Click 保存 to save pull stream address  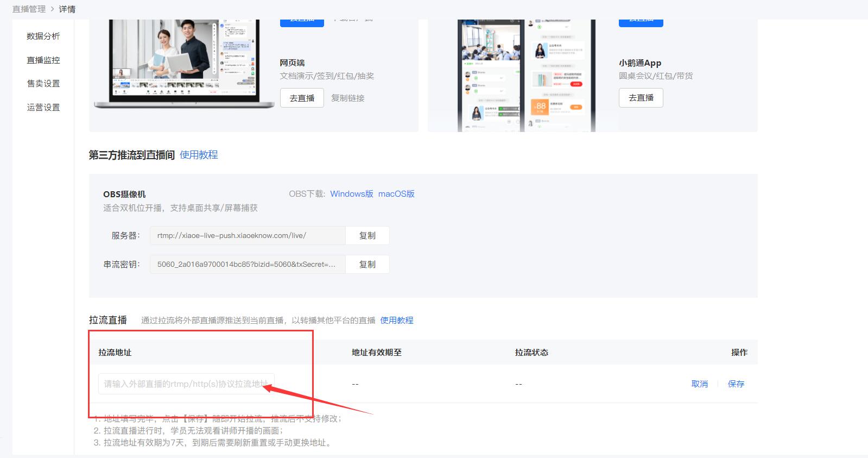pyautogui.click(x=736, y=384)
